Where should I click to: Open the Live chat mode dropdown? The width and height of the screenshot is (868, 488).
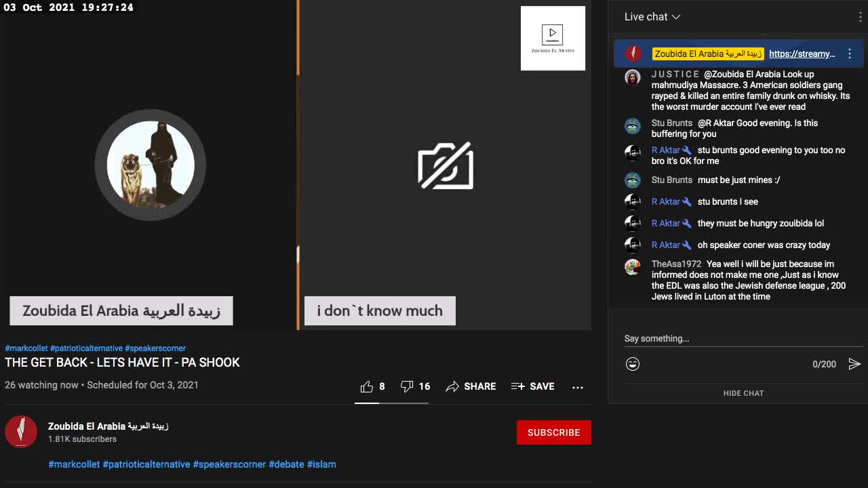pos(652,17)
